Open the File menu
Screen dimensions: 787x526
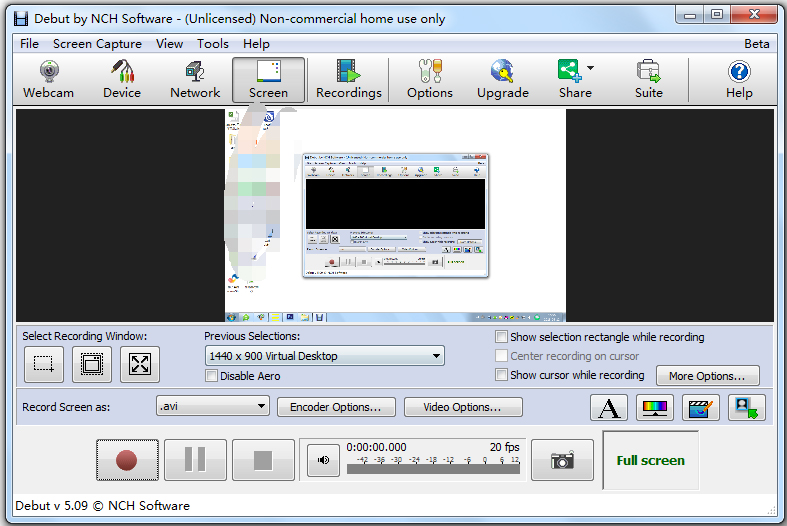(x=29, y=44)
